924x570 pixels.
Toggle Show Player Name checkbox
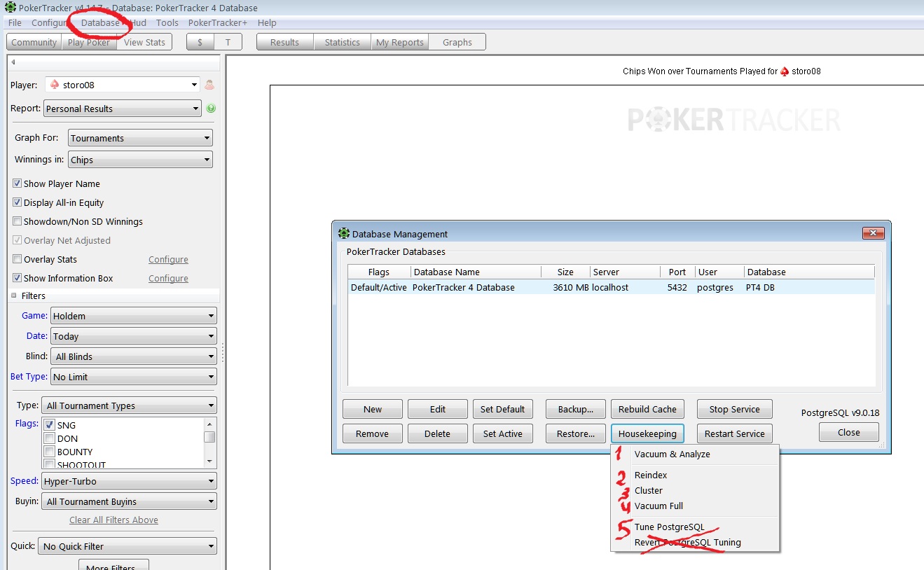18,183
